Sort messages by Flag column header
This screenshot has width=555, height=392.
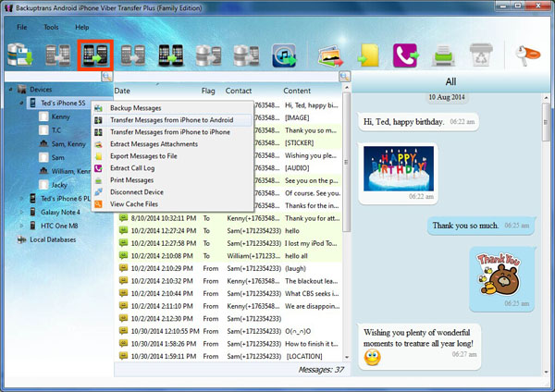(208, 91)
